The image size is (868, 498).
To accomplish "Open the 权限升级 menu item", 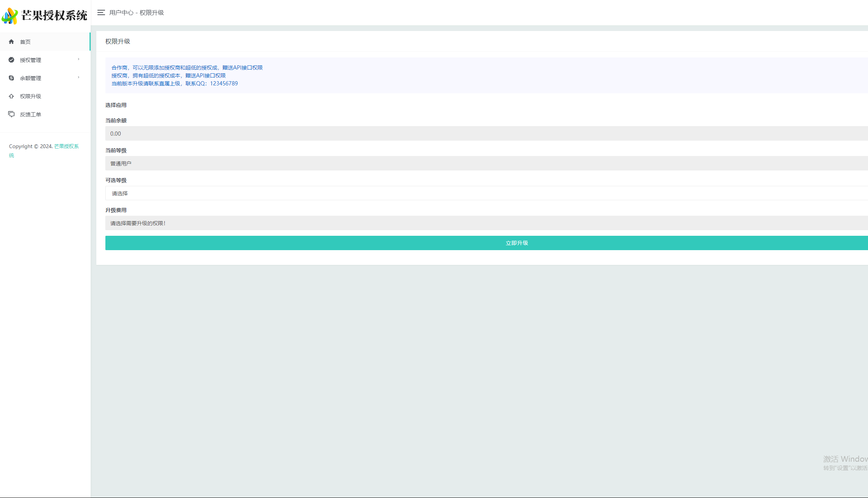I will pos(31,96).
